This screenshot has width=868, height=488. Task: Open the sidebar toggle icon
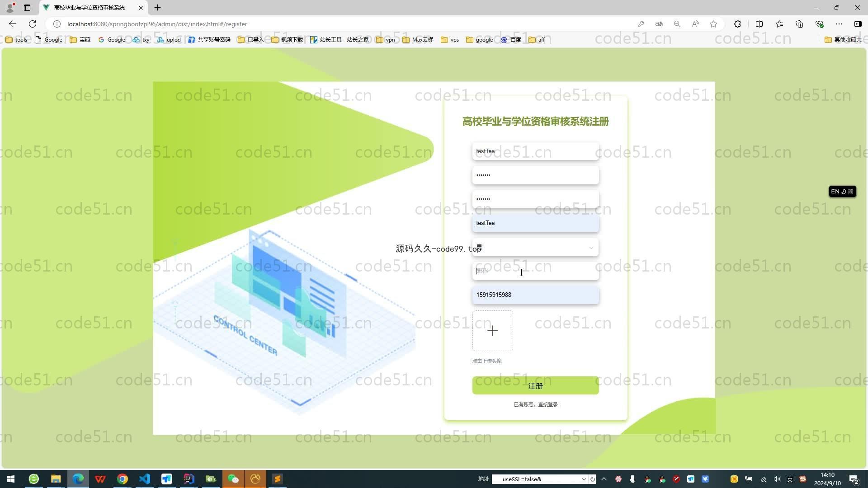click(x=858, y=24)
